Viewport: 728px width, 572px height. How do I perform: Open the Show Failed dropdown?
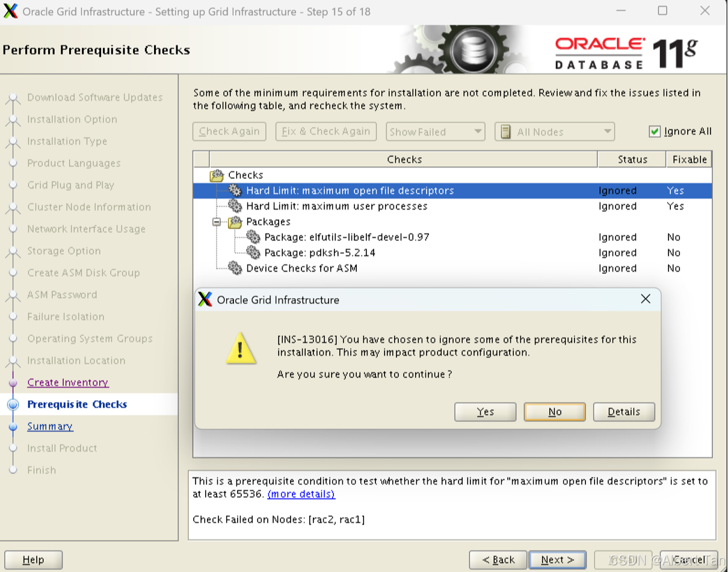[x=436, y=132]
